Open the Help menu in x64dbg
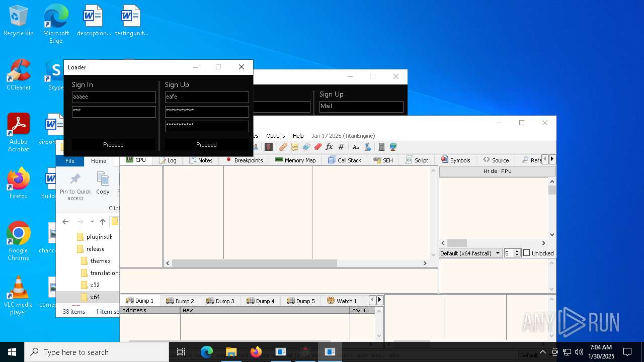This screenshot has height=362, width=644. pos(298,136)
